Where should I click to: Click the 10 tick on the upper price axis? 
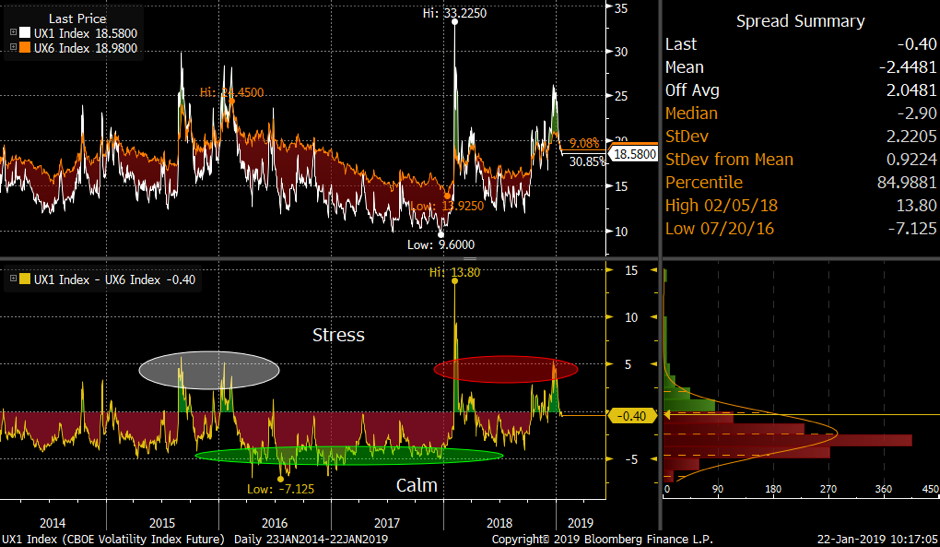coord(621,232)
